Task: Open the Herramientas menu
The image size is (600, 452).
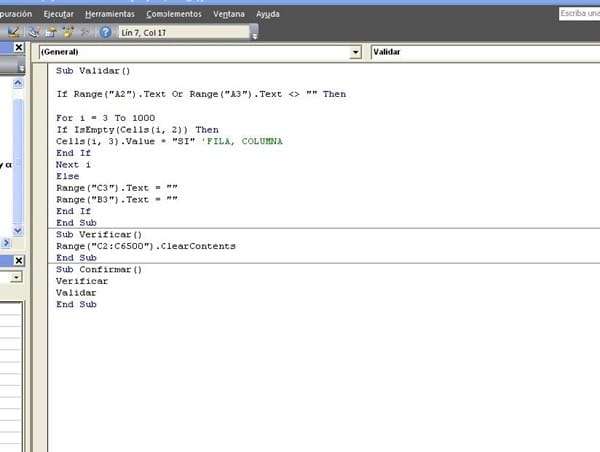Action: (x=110, y=14)
